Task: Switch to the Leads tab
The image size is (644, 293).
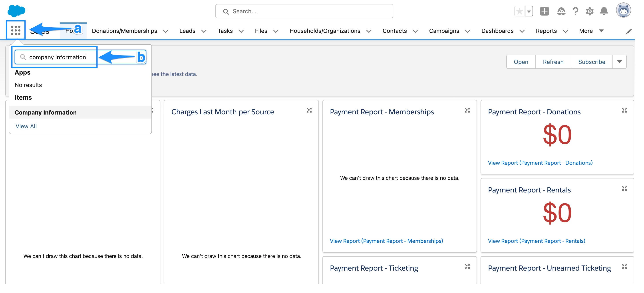Action: tap(187, 31)
